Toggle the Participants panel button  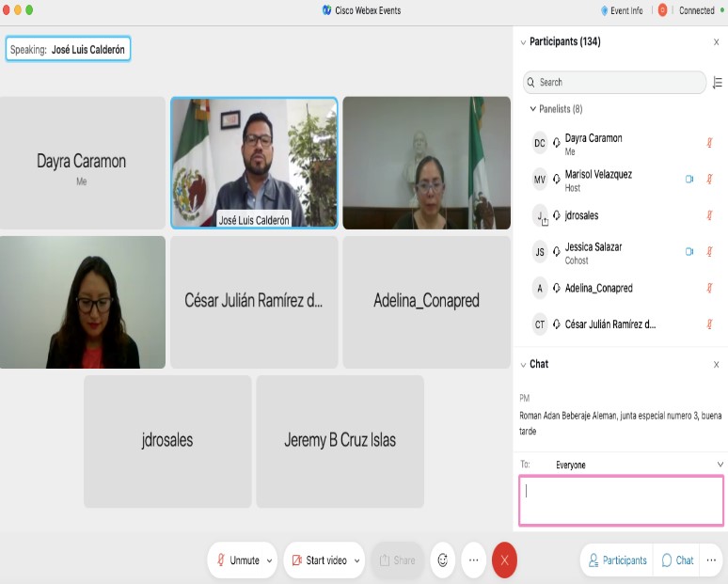click(x=618, y=560)
